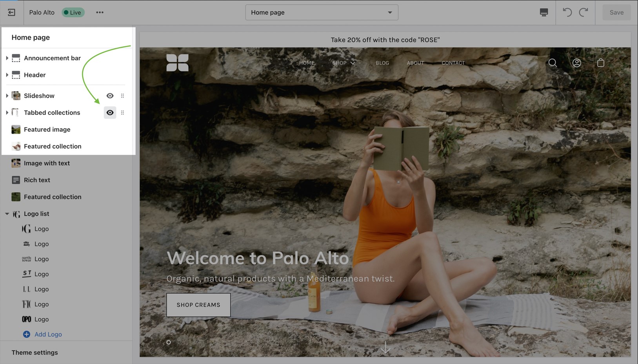Open the Shop menu in preview navigation
The width and height of the screenshot is (638, 364).
click(x=344, y=63)
